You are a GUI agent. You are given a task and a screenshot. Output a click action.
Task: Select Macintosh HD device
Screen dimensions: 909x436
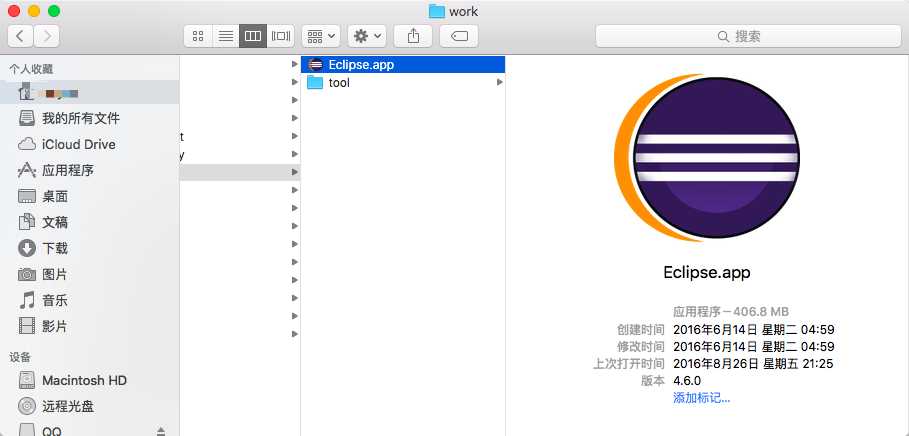(90, 380)
